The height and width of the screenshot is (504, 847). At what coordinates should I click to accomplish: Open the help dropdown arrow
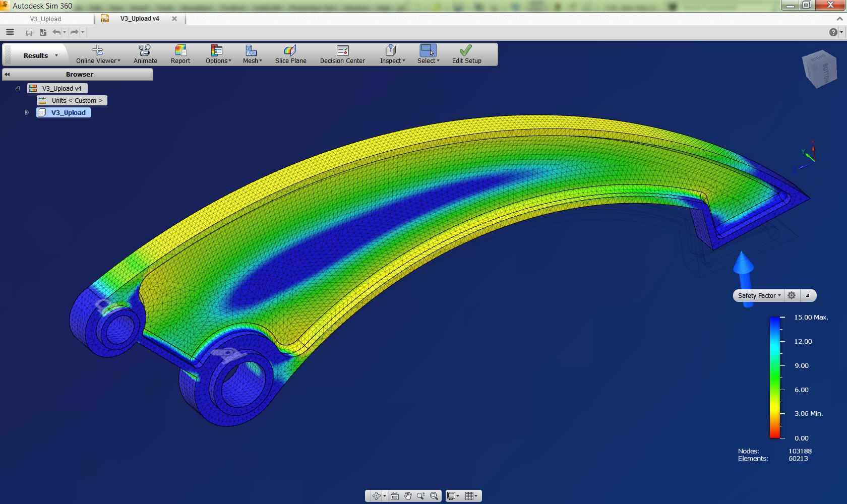point(841,32)
